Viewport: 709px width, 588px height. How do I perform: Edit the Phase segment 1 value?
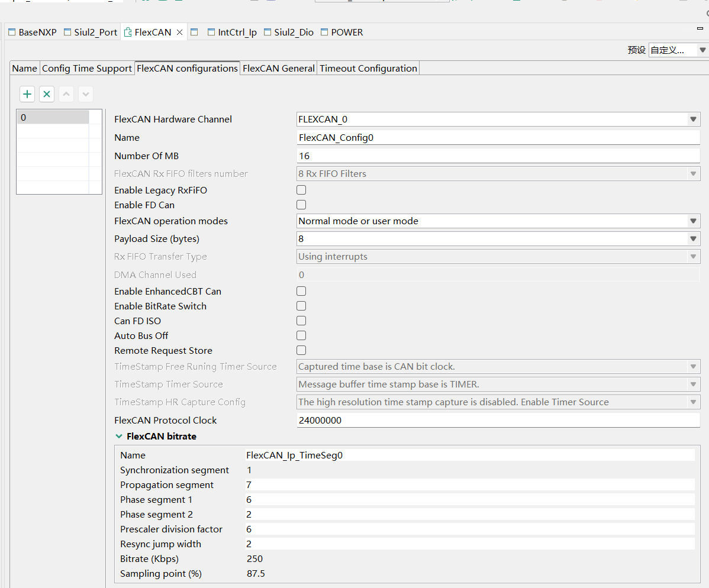[470, 499]
